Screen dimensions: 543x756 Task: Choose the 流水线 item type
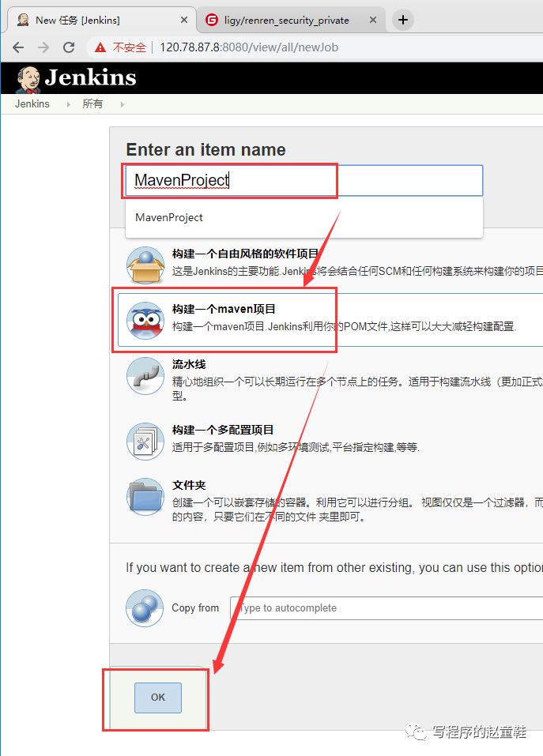[x=189, y=364]
